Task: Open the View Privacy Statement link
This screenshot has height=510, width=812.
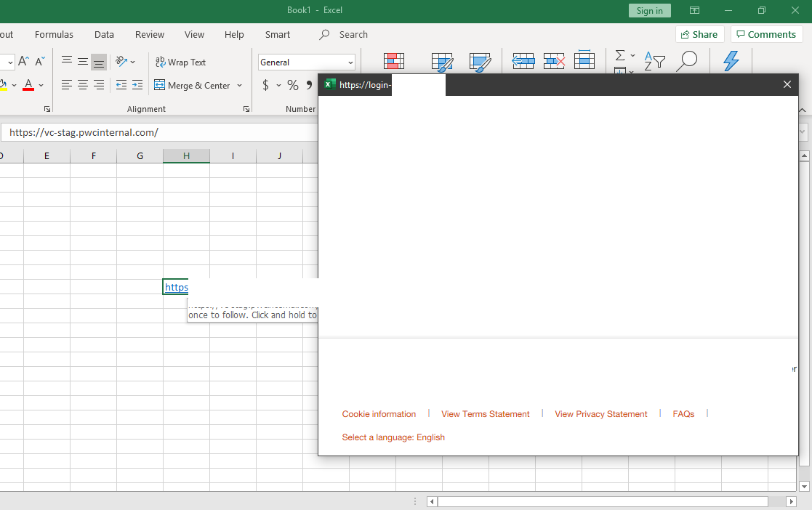Action: (600, 413)
